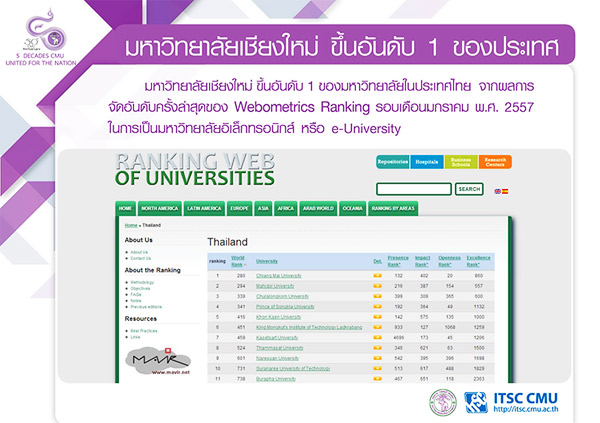Screen dimensions: 600x423
Task: Click the Det. column header
Action: point(377,261)
